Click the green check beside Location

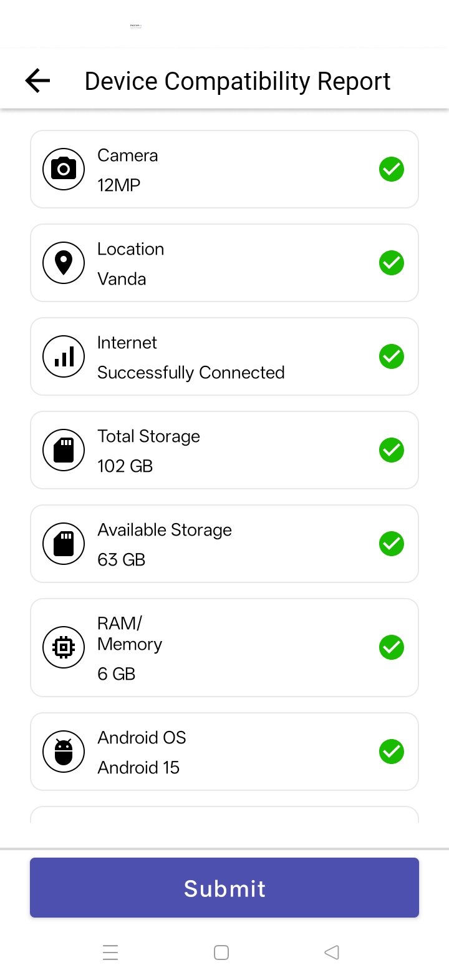point(392,263)
